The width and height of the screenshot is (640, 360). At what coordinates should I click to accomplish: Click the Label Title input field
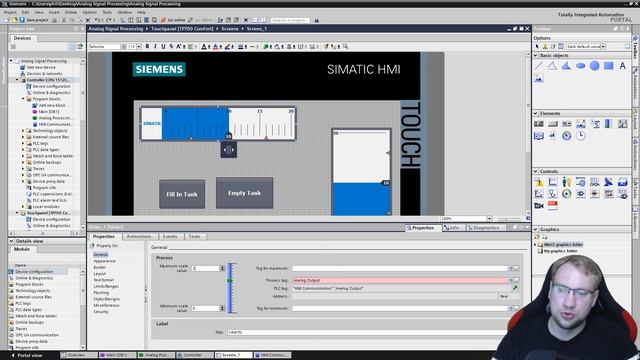[x=367, y=332]
